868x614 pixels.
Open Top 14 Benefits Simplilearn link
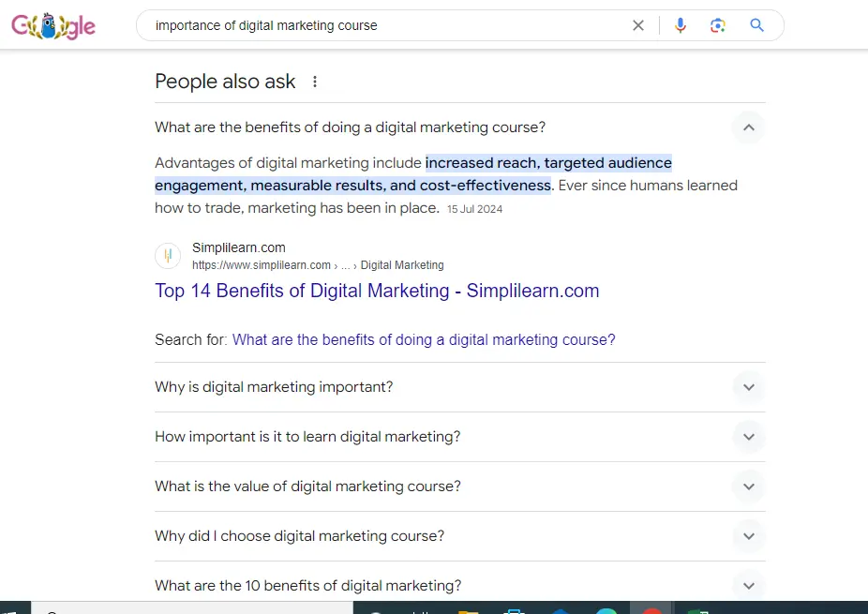pos(377,291)
